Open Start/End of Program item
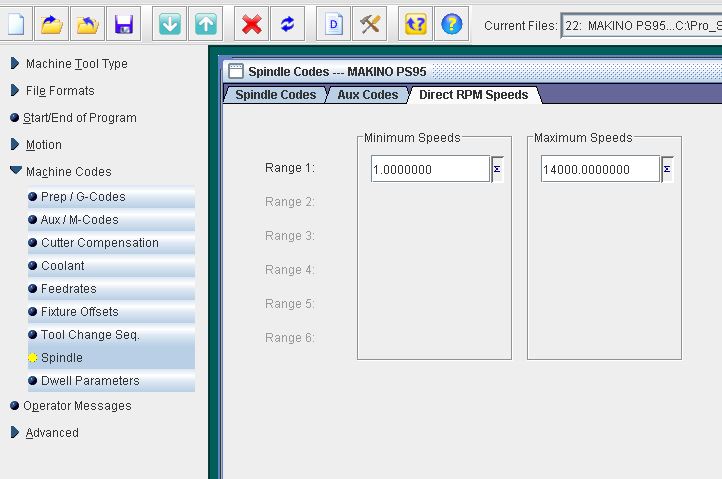 point(80,118)
